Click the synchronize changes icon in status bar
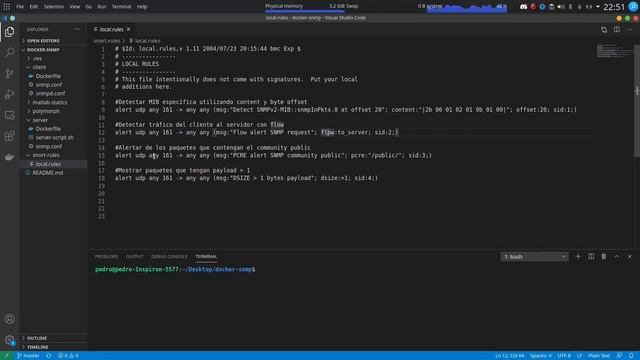The width and height of the screenshot is (640, 360). tap(49, 356)
